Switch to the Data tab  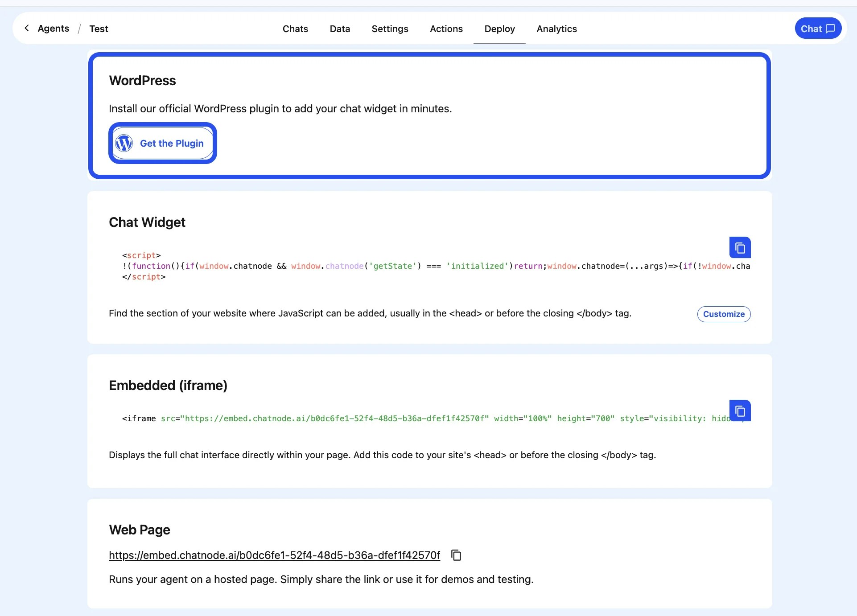tap(340, 29)
